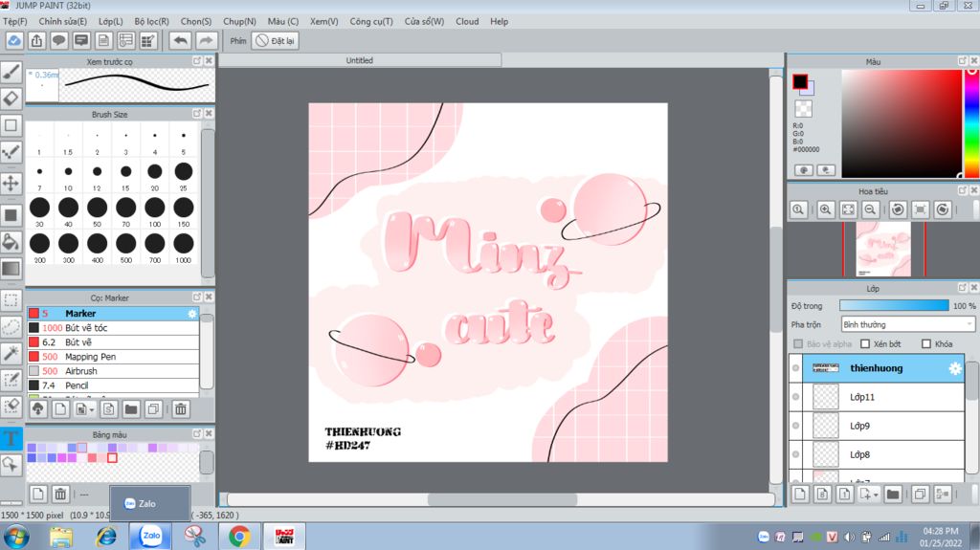Click the Đặt lại reset button
The width and height of the screenshot is (980, 550).
click(275, 40)
